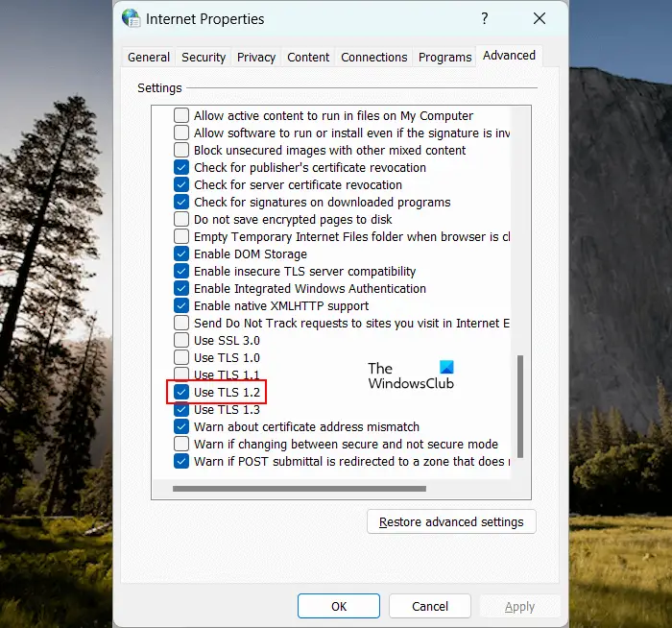Click the vertical scrollbar thumb in Settings list
This screenshot has width=672, height=628.
click(520, 406)
